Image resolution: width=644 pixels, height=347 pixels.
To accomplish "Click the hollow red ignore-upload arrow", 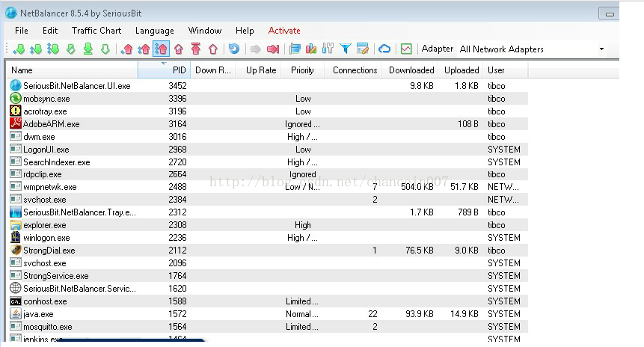I will (212, 49).
